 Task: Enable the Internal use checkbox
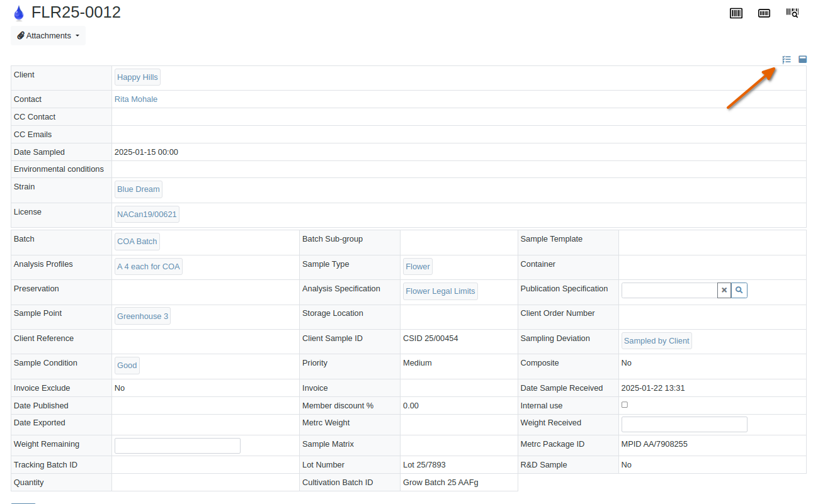(x=624, y=405)
